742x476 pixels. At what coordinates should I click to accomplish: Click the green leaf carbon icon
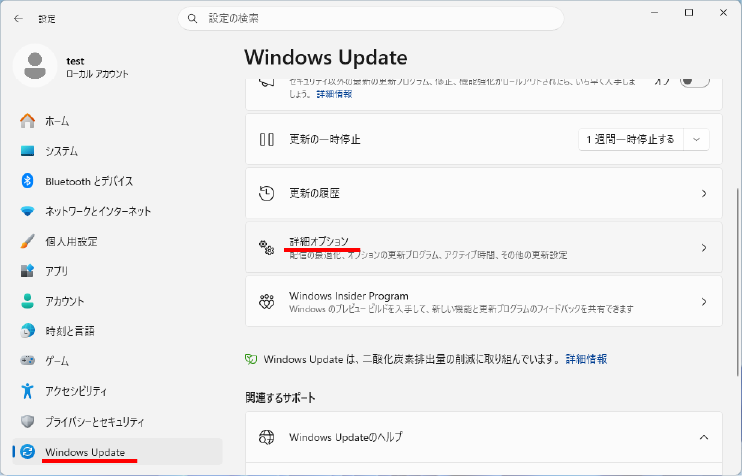pos(251,359)
